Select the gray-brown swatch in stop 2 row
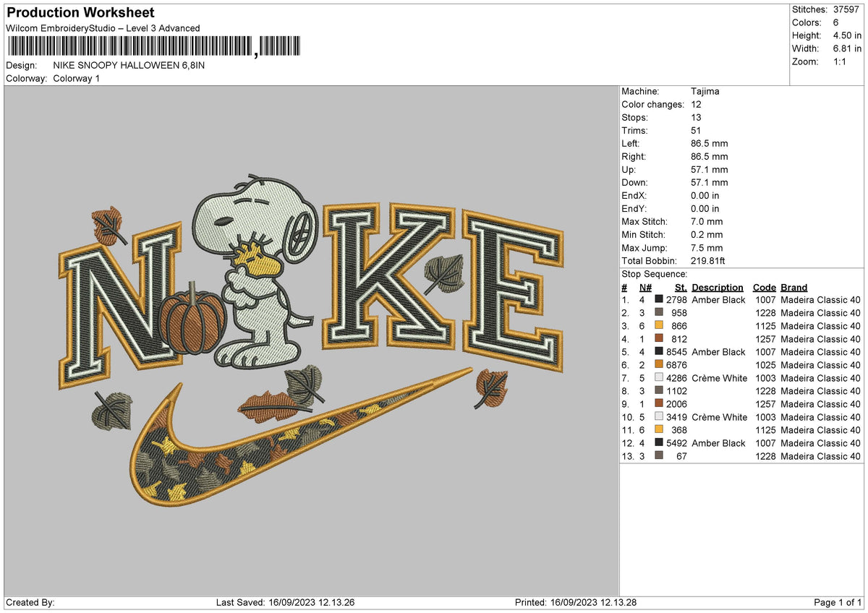 659,312
